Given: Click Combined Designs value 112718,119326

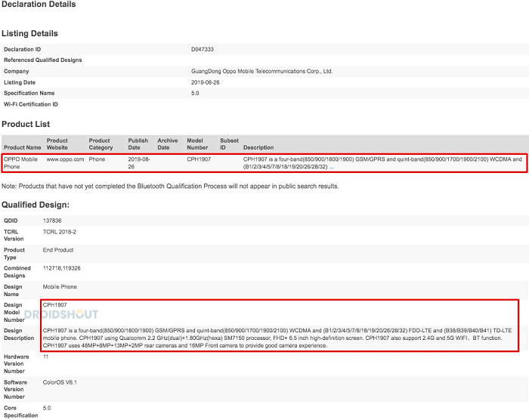Looking at the screenshot, I should coord(61,268).
